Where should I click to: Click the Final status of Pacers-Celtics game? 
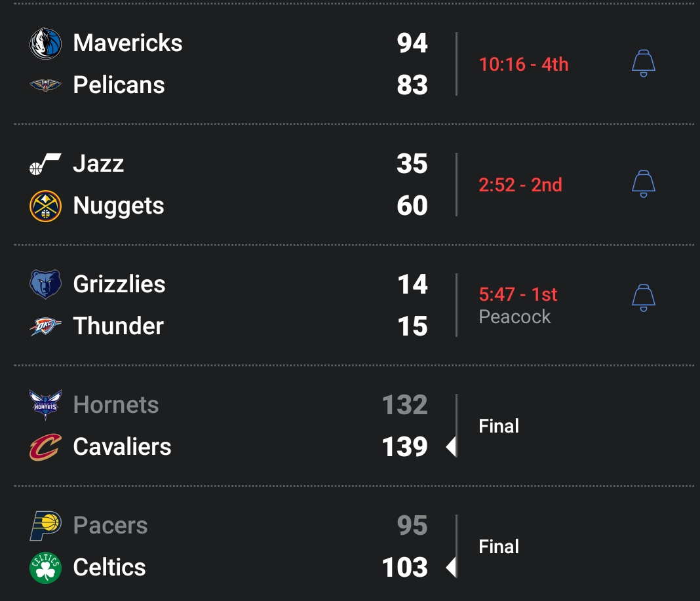click(499, 547)
